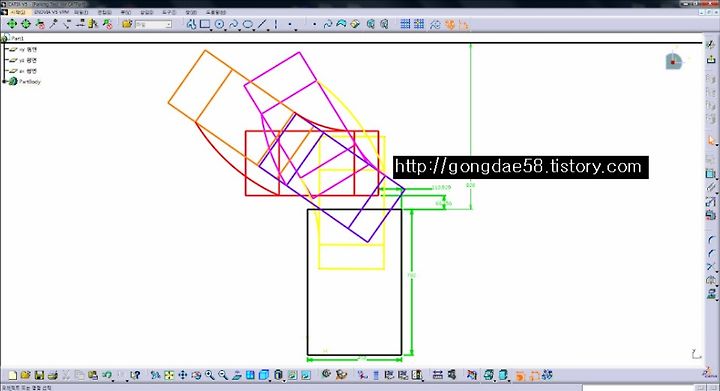Click the Select arrow tool in right toolbar

coord(711,141)
